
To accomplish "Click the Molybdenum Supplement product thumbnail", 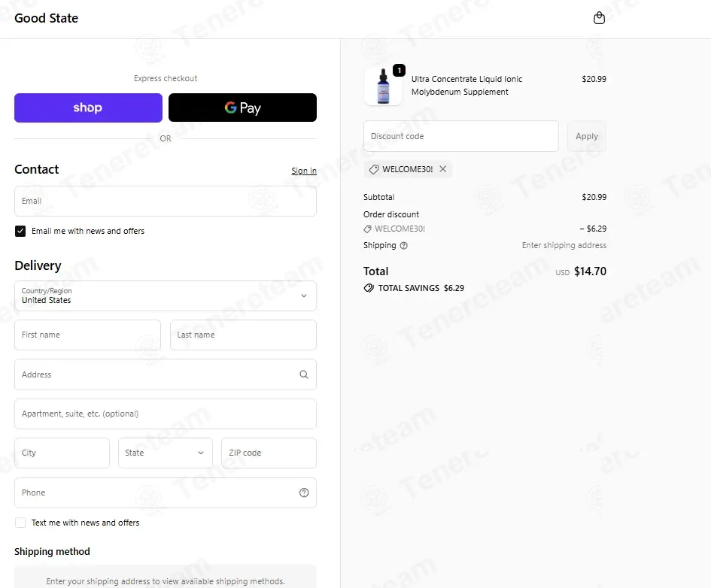I will [x=383, y=86].
